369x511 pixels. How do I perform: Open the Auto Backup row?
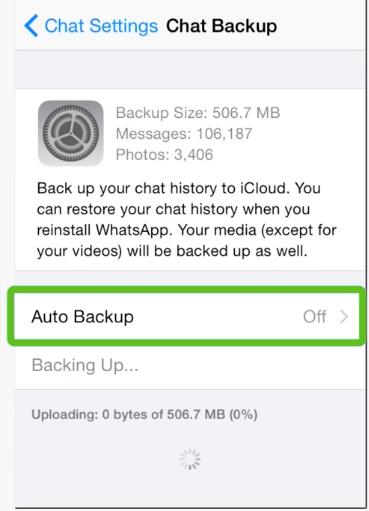tap(187, 316)
